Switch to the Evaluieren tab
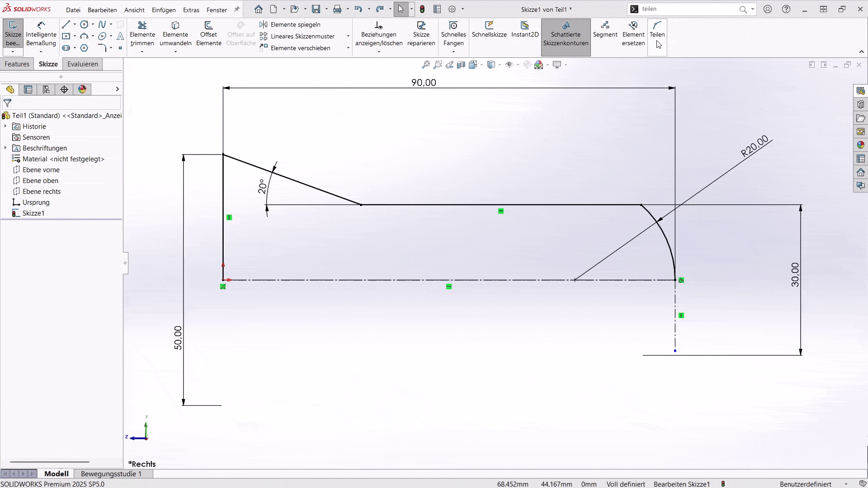The height and width of the screenshot is (488, 868). [82, 64]
